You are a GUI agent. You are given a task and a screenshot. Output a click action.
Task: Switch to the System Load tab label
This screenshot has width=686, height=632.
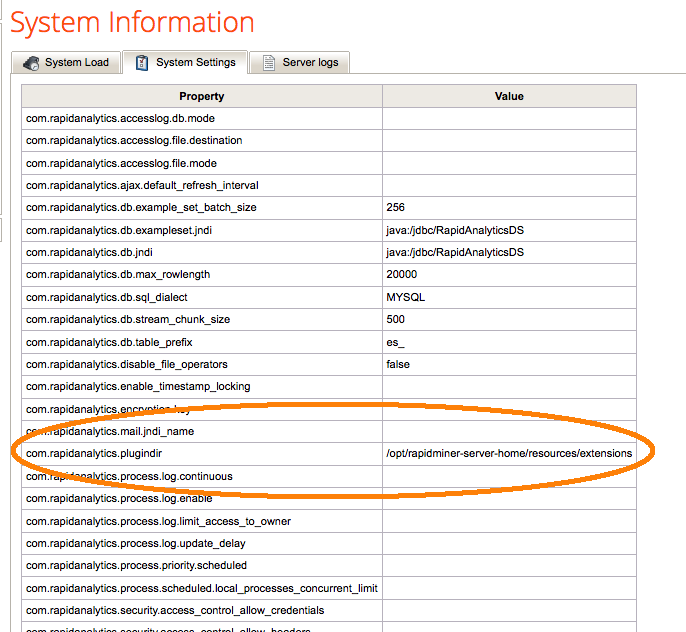77,63
